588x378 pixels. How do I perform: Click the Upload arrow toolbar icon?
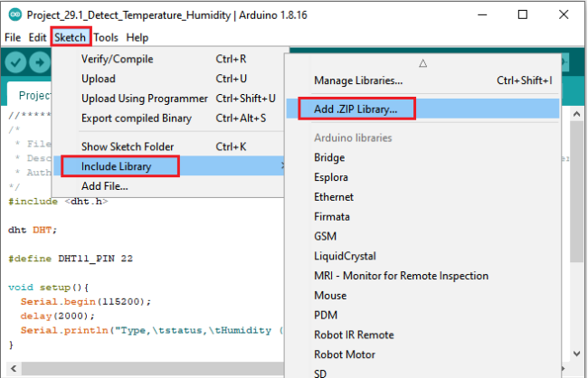[x=40, y=62]
